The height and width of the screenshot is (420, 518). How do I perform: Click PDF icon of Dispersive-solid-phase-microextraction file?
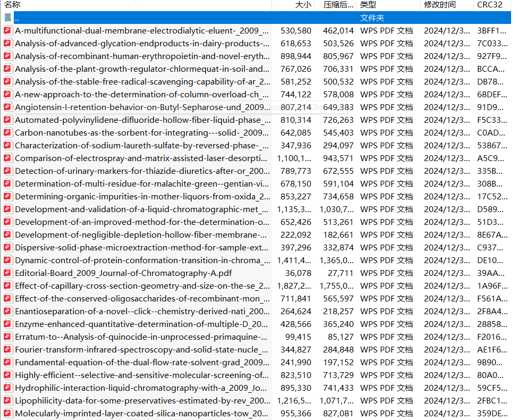click(7, 247)
